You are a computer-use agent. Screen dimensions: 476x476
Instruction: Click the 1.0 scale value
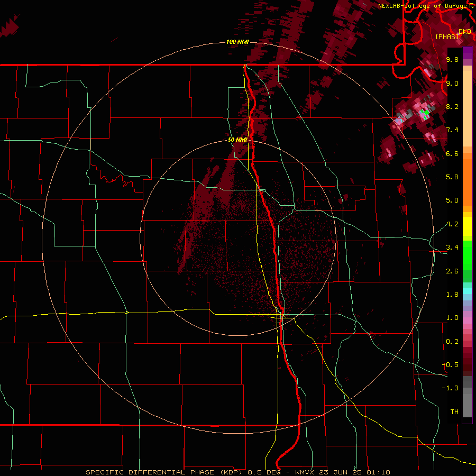pyautogui.click(x=452, y=318)
